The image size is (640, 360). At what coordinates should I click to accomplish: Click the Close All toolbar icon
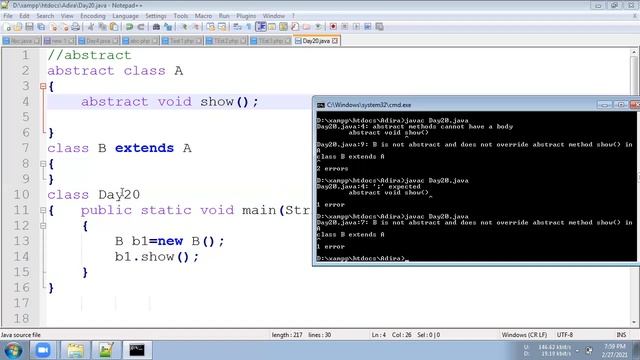(x=64, y=27)
